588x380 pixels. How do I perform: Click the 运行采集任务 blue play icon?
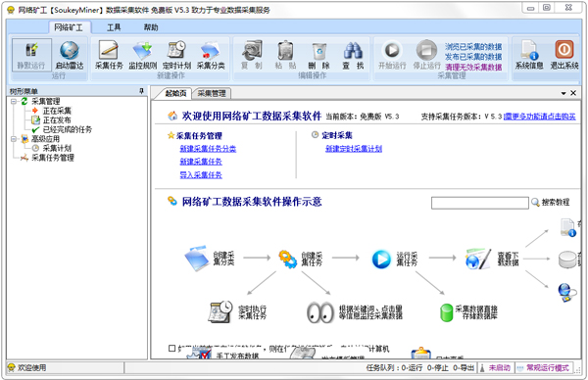(x=381, y=260)
